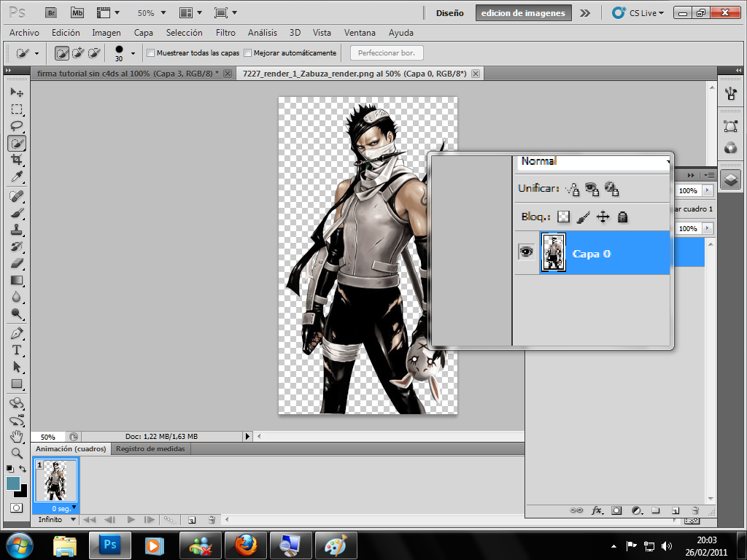Select the Blur tool
The width and height of the screenshot is (747, 560).
[x=17, y=297]
